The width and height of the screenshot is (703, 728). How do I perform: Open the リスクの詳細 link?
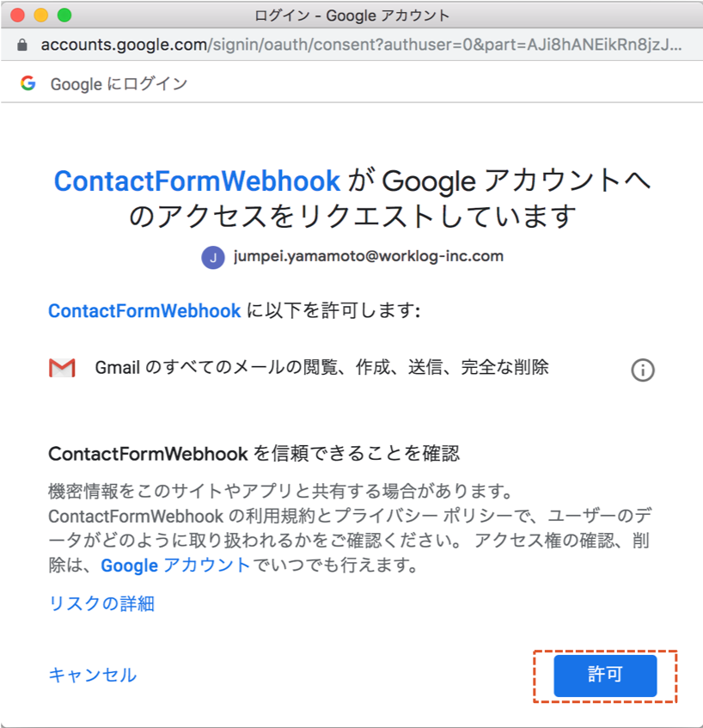[x=101, y=603]
